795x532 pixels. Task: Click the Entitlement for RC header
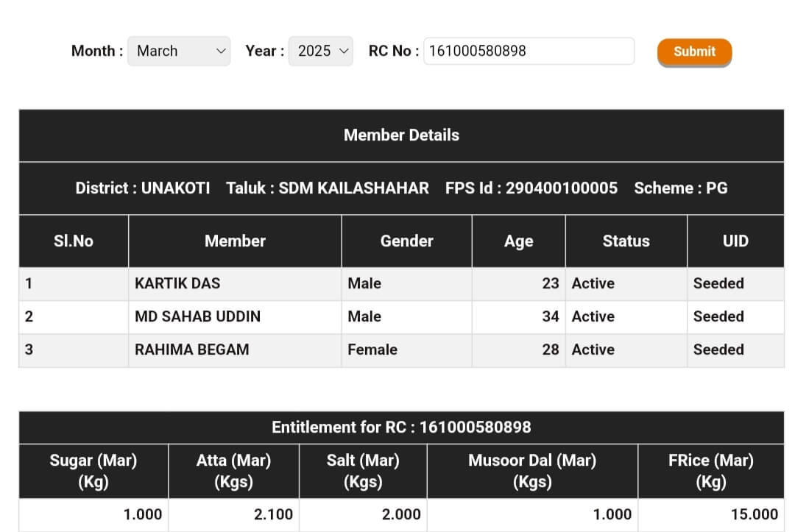pos(401,428)
